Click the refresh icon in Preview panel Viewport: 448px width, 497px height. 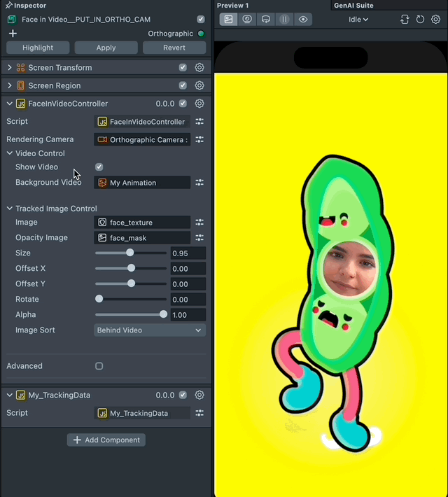tap(420, 20)
